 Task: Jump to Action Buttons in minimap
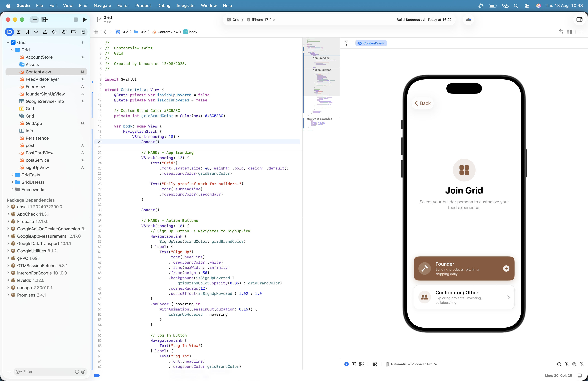point(322,70)
